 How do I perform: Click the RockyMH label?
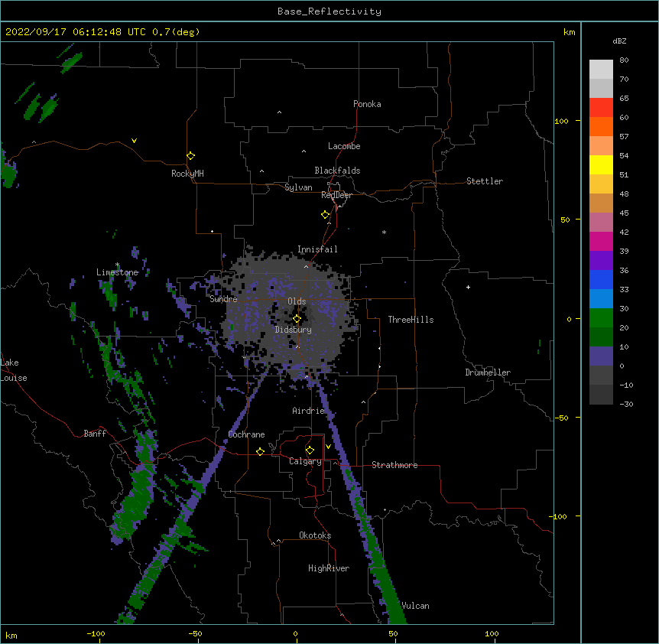(187, 174)
